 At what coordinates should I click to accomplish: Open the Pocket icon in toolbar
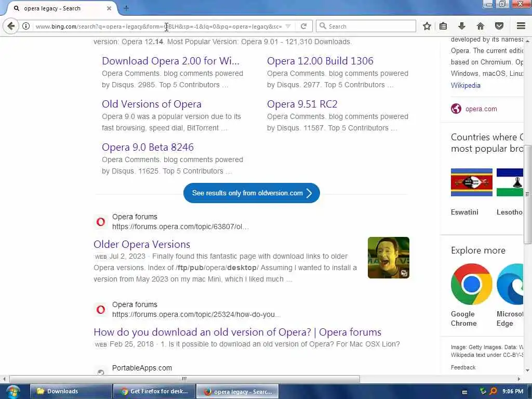(x=499, y=26)
